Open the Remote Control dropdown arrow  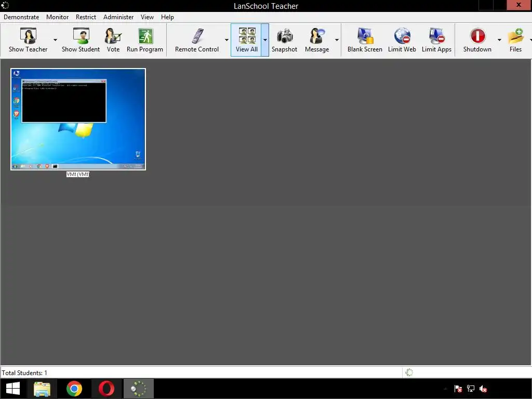pyautogui.click(x=227, y=40)
